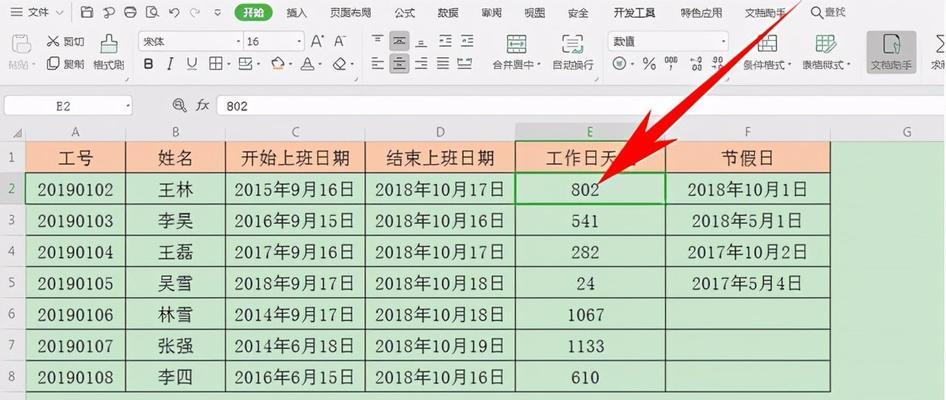
Task: Open the font name 宋体 dropdown
Action: tap(238, 41)
